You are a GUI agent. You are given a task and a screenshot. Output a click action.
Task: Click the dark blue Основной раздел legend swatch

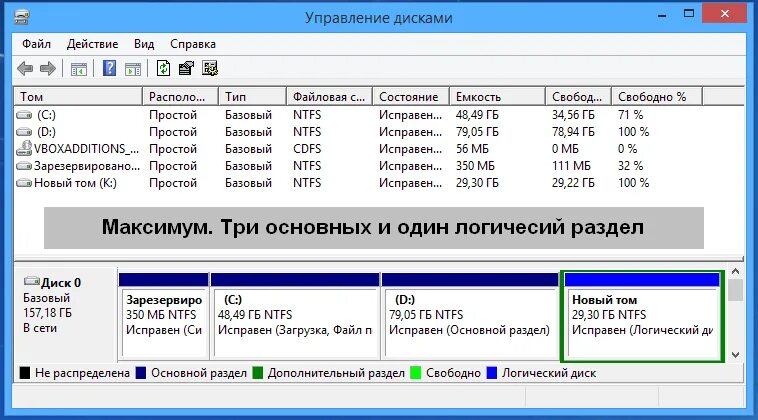pos(141,373)
